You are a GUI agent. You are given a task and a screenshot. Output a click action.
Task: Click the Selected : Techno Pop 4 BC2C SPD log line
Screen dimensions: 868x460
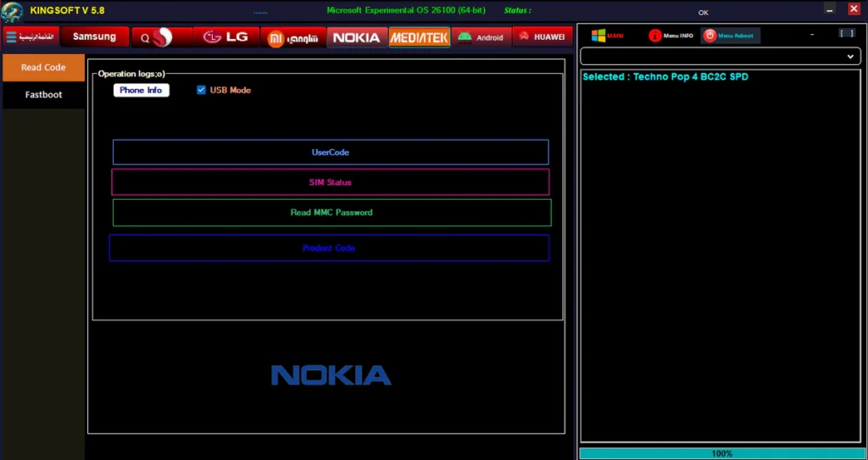tap(665, 77)
